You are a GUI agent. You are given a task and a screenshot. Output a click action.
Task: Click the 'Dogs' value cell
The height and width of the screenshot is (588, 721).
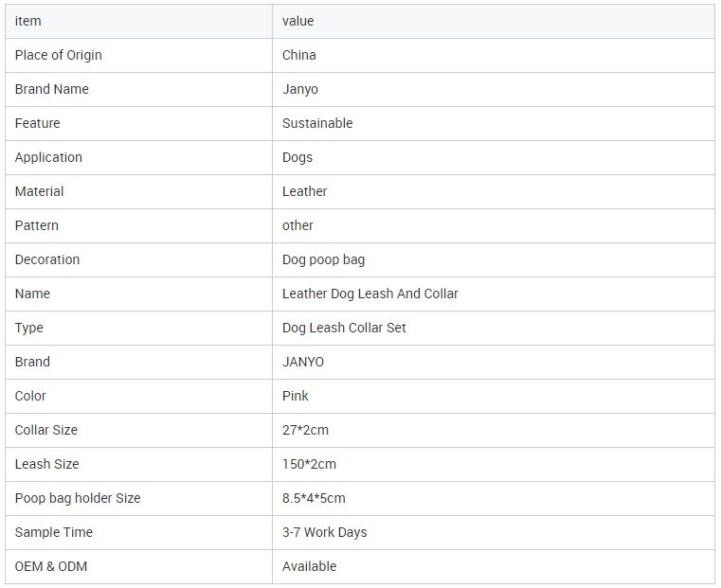pyautogui.click(x=297, y=157)
